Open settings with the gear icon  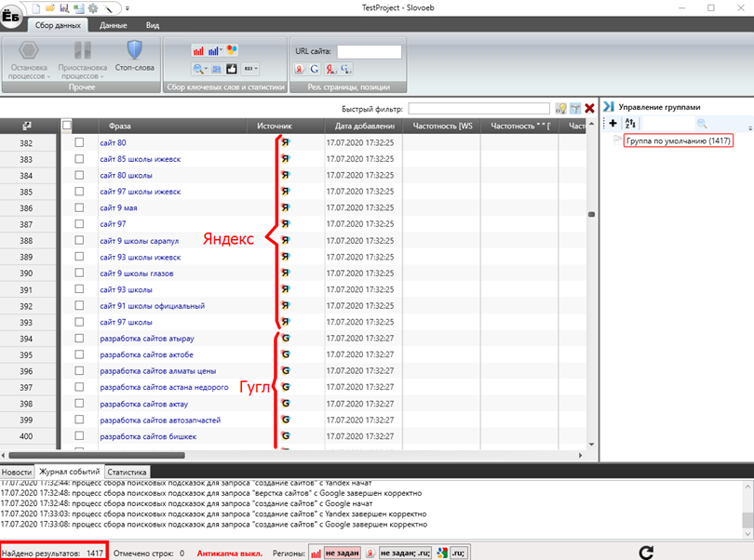[93, 7]
